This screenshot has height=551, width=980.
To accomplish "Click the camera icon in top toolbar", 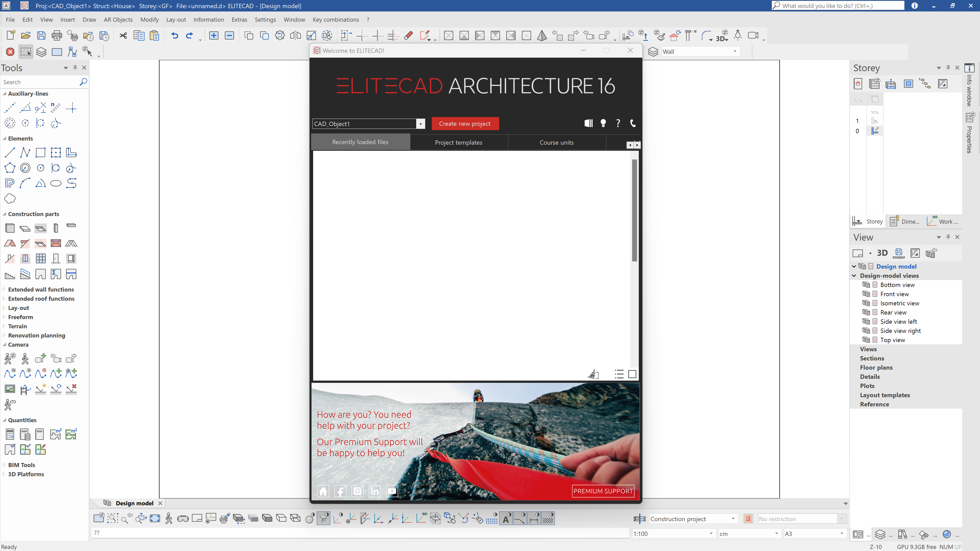I will [753, 35].
